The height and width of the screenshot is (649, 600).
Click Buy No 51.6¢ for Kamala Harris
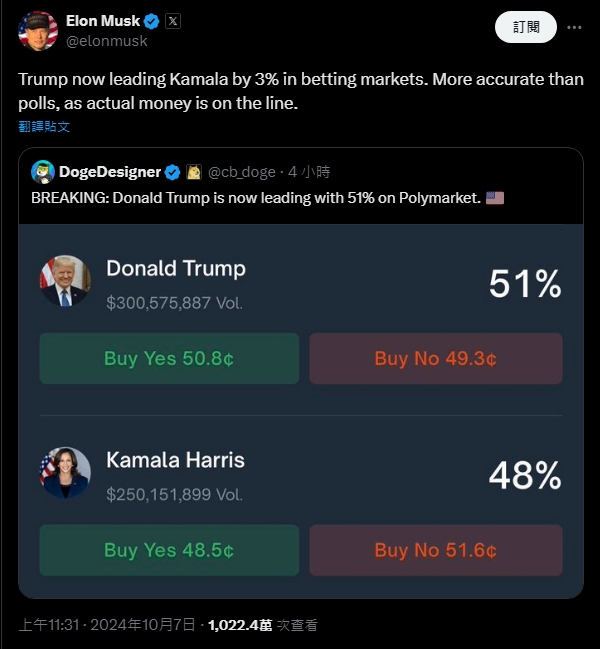coord(435,550)
